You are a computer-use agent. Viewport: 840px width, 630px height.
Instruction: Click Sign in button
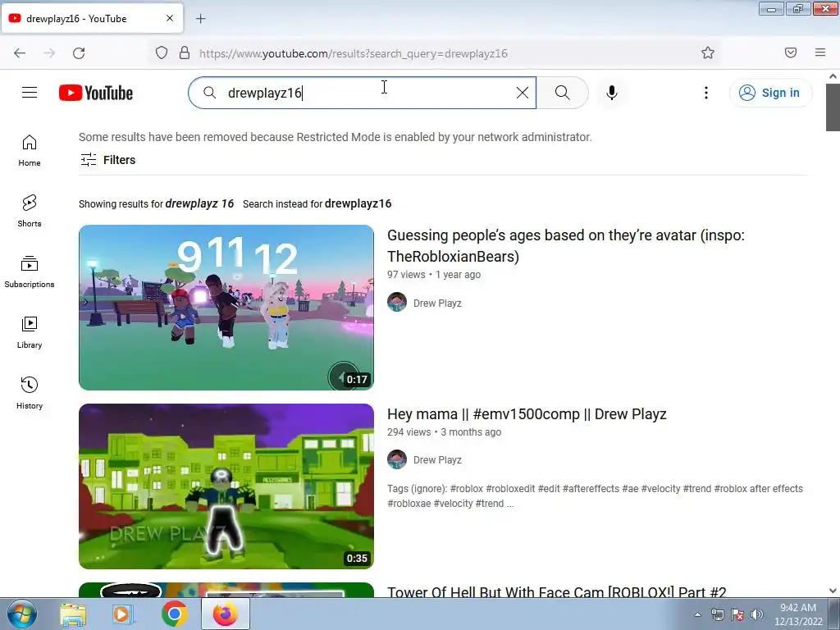(770, 93)
